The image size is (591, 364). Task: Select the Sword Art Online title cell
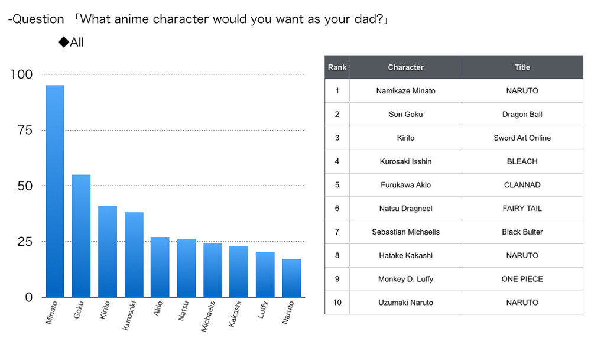(x=522, y=138)
